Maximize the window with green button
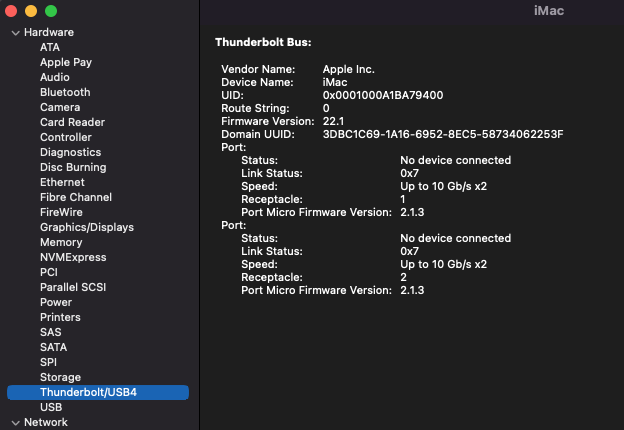This screenshot has height=430, width=624. point(51,11)
